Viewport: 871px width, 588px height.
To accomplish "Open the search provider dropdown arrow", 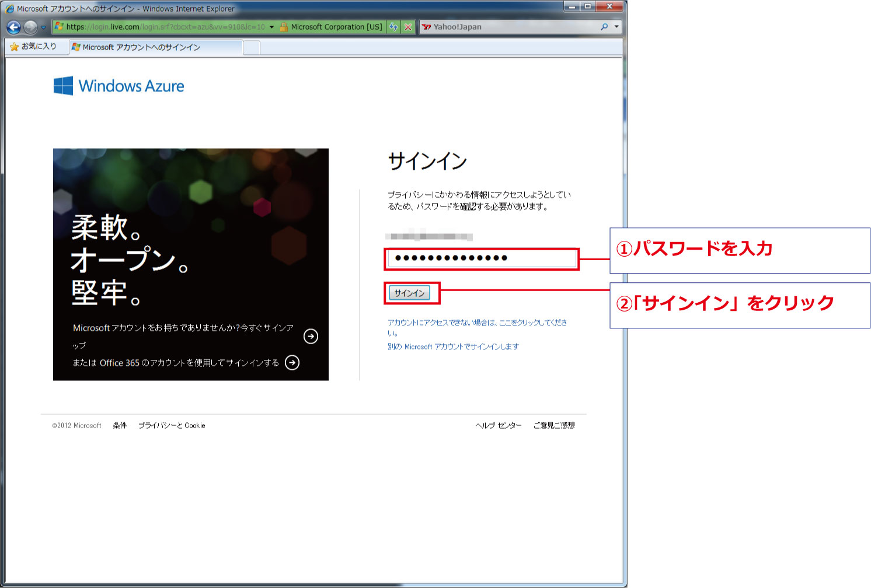I will point(616,27).
